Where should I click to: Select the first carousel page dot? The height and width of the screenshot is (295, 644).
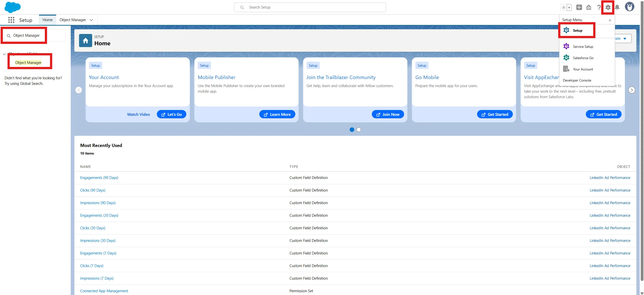[352, 130]
